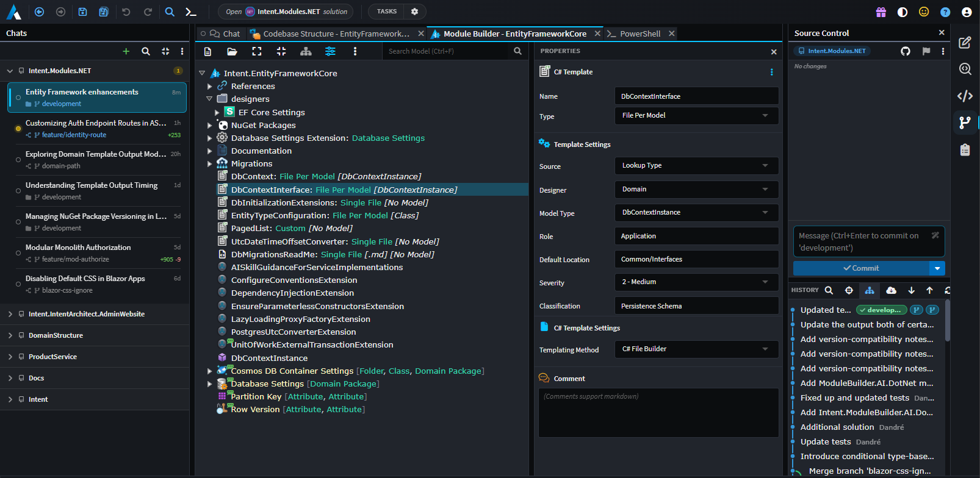Screen dimensions: 980x478
Task: Open the Chats panel kebab menu
Action: point(182,51)
